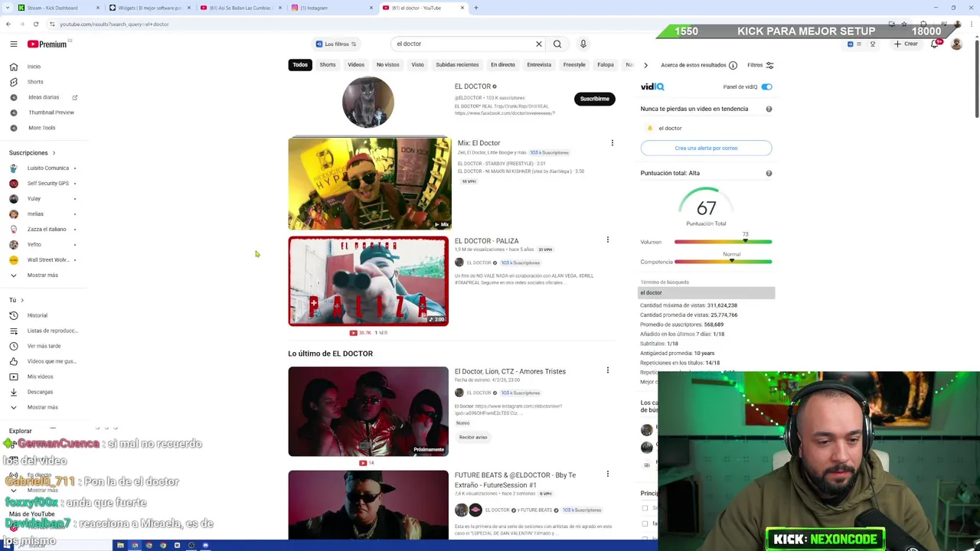Click the Crear plus button
The image size is (980, 551).
click(x=906, y=44)
